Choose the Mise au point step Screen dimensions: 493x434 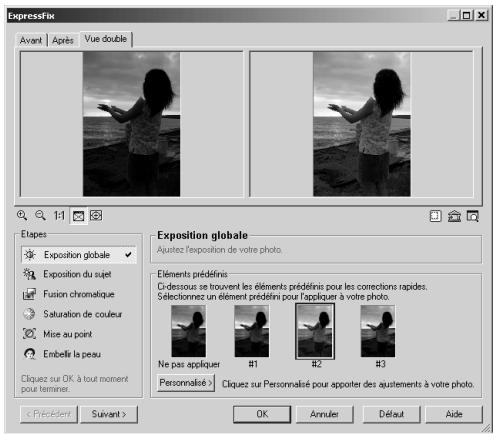(68, 334)
